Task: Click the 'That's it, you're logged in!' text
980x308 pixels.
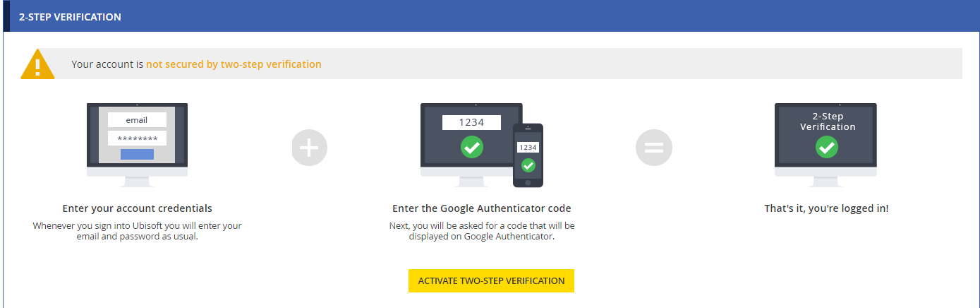Action: 826,208
